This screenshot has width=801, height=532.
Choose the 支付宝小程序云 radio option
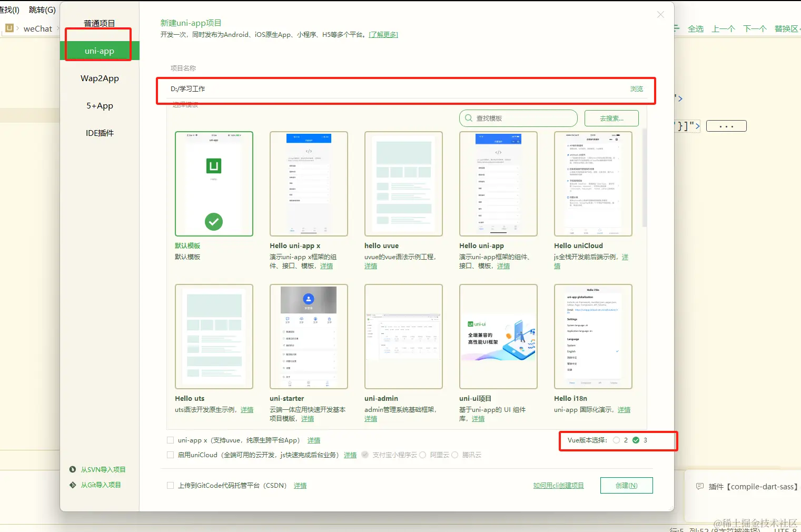365,455
